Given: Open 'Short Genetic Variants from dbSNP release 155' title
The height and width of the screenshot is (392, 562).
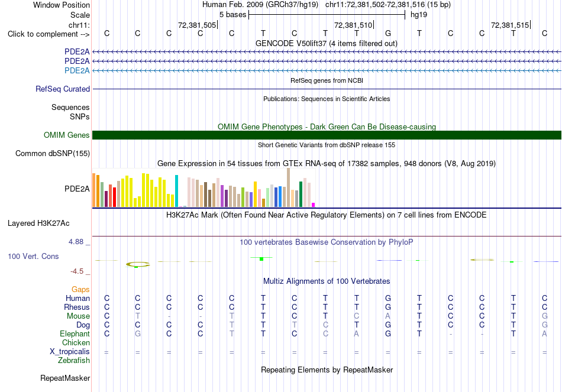Looking at the screenshot, I should coord(327,145).
